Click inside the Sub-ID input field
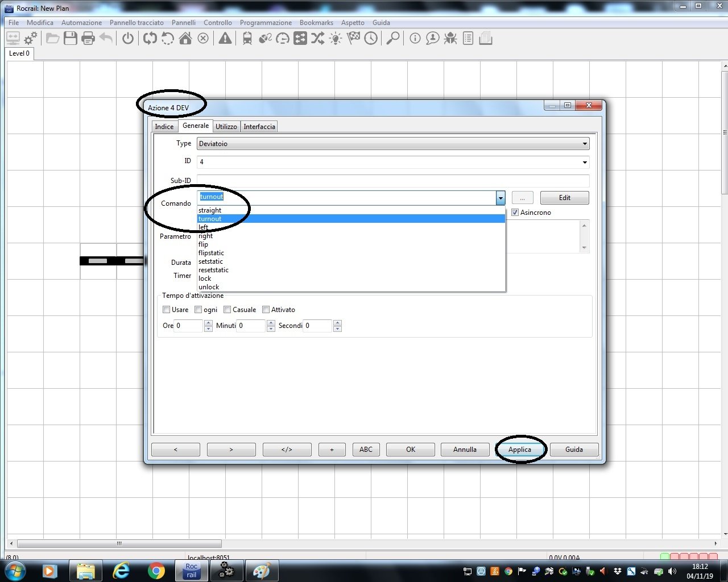Image resolution: width=728 pixels, height=582 pixels. coord(392,181)
